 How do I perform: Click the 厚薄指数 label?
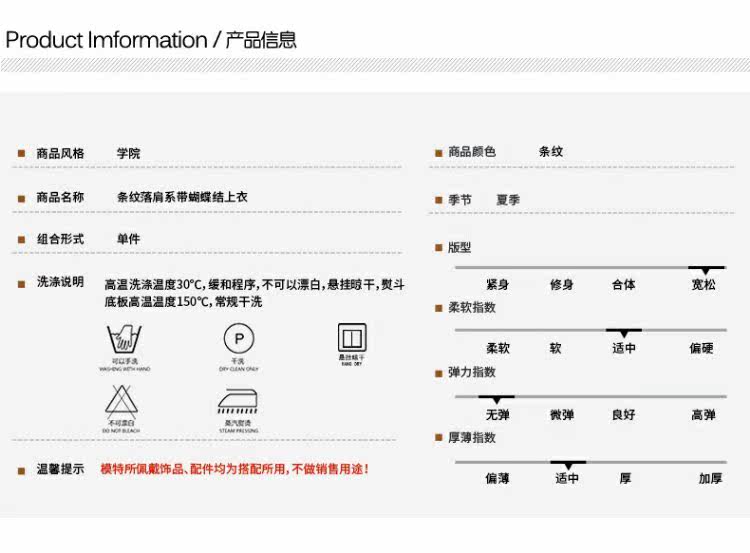click(472, 437)
